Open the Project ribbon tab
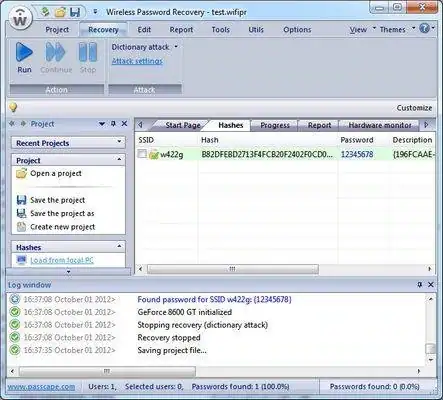This screenshot has height=400, width=443. point(57,30)
